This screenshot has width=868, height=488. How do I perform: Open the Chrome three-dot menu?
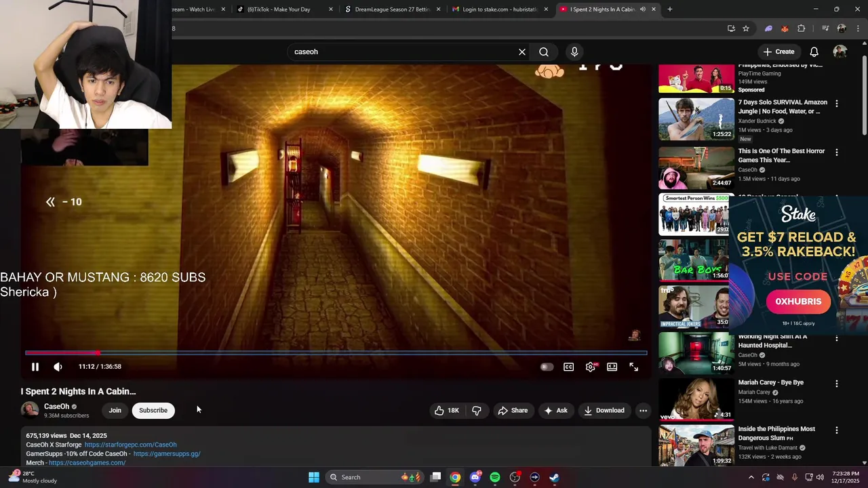[859, 28]
